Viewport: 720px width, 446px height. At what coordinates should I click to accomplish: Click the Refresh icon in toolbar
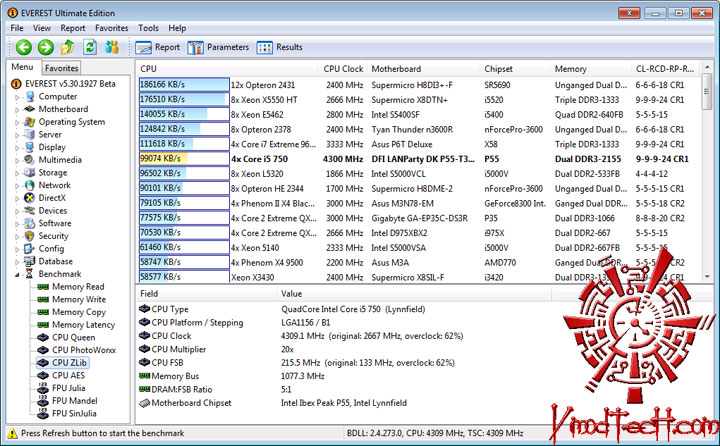pyautogui.click(x=90, y=47)
